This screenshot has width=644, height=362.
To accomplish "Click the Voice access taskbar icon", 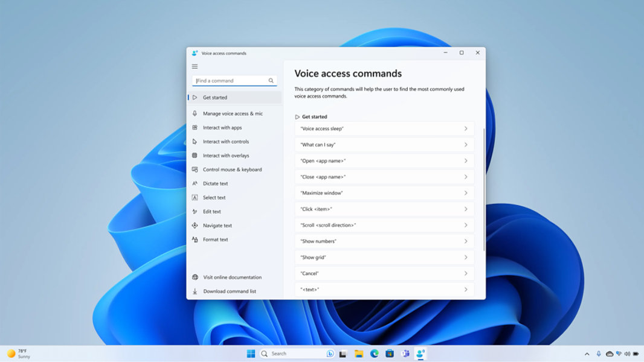I will [420, 354].
